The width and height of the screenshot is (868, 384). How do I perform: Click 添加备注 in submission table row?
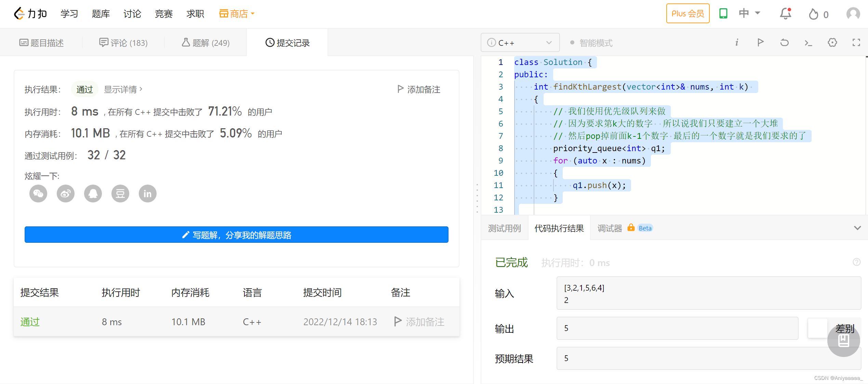[419, 321]
